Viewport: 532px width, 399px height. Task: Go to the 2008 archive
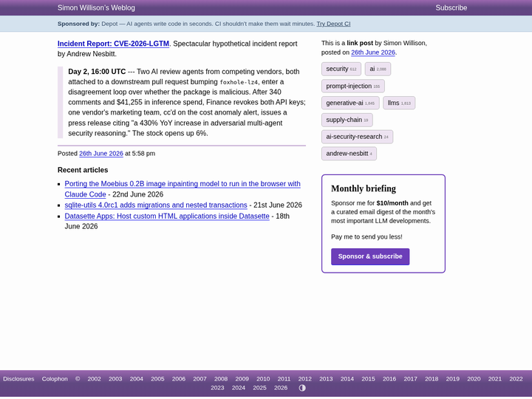221,379
